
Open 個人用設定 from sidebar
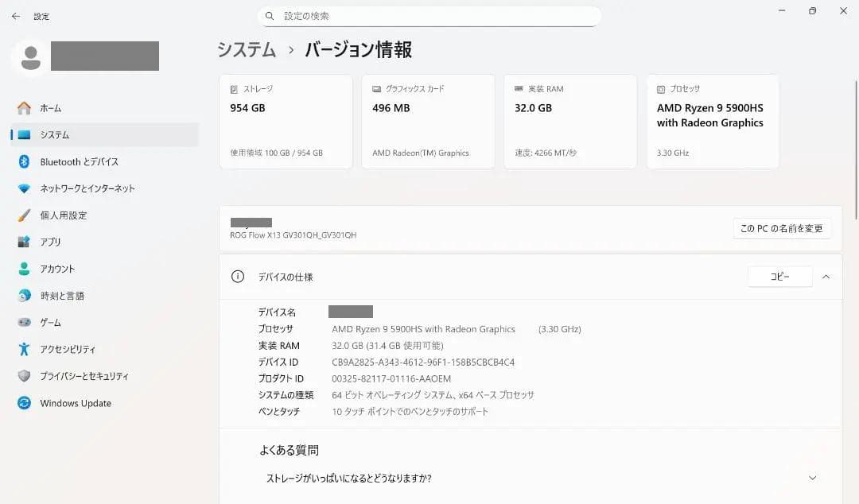pyautogui.click(x=68, y=215)
